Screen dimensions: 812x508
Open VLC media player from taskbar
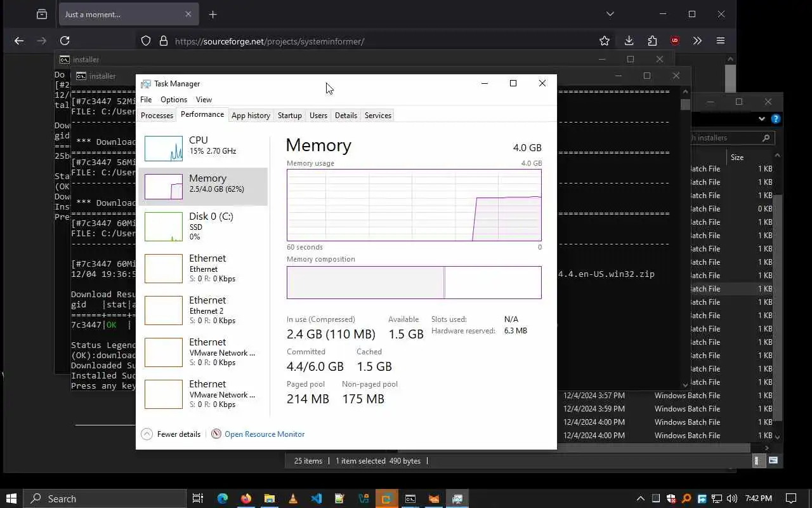pyautogui.click(x=292, y=498)
